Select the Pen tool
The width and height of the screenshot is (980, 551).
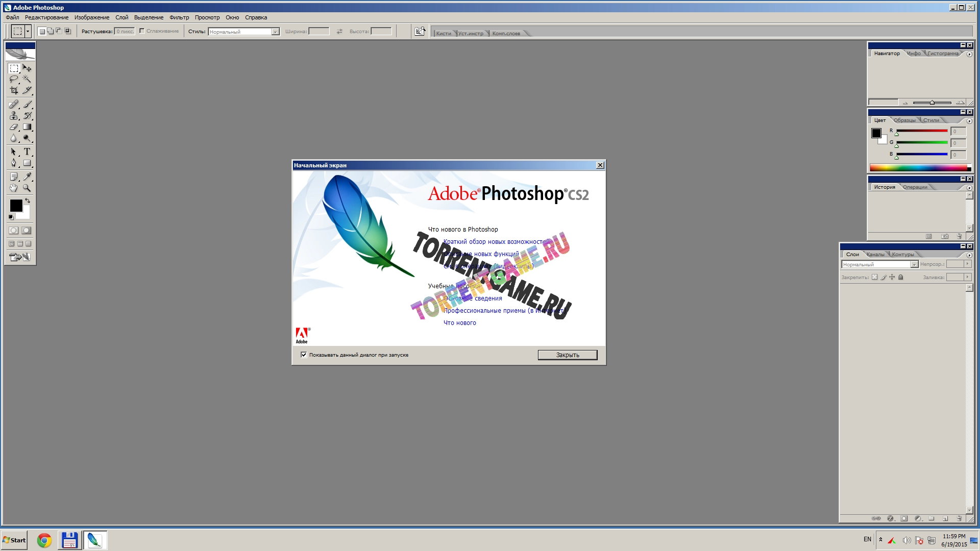pos(14,163)
